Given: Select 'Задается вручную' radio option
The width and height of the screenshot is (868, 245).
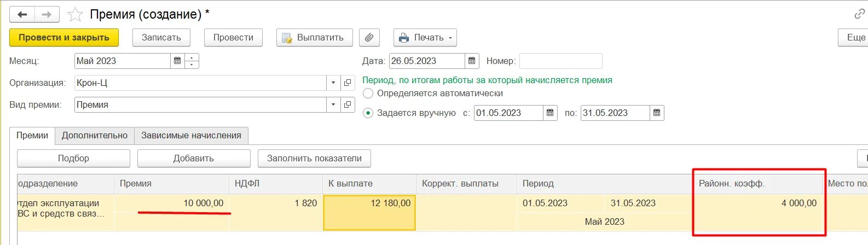Looking at the screenshot, I should tap(368, 113).
